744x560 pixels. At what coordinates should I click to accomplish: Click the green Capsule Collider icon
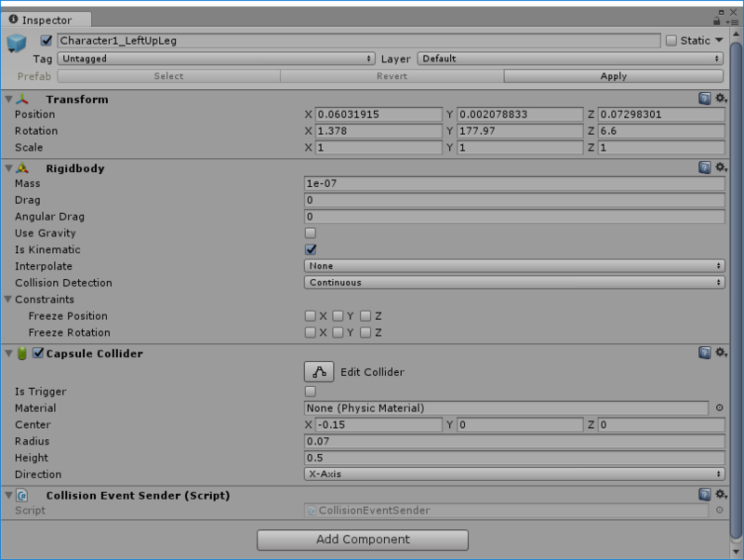coord(21,353)
